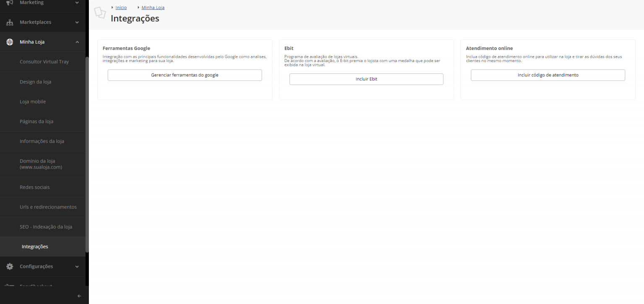Select Redes sociais in sidebar menu
644x304 pixels.
coord(34,187)
